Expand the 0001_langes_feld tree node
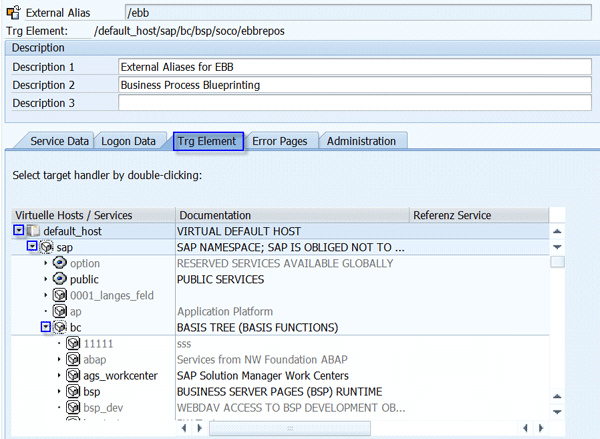Image resolution: width=600 pixels, height=439 pixels. tap(46, 295)
